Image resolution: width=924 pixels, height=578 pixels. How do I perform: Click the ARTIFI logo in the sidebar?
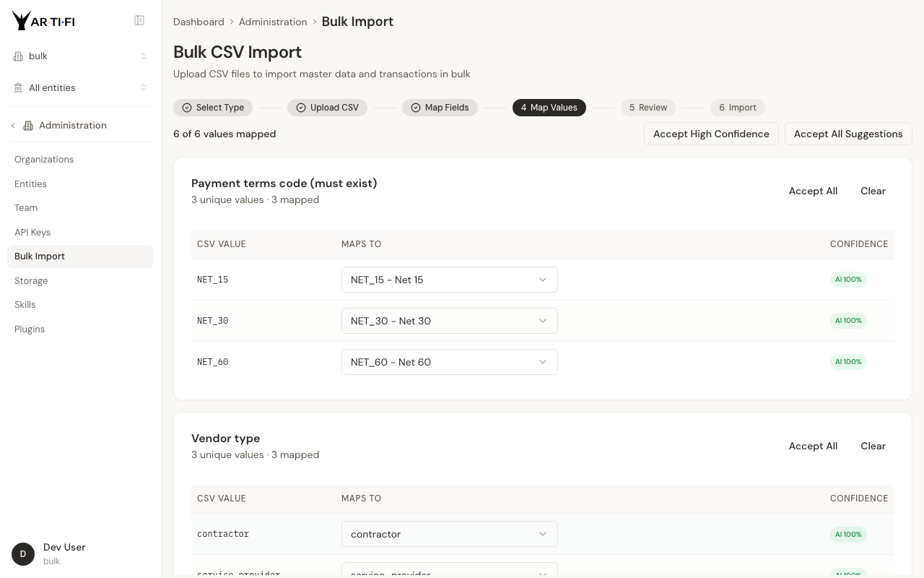tap(43, 21)
